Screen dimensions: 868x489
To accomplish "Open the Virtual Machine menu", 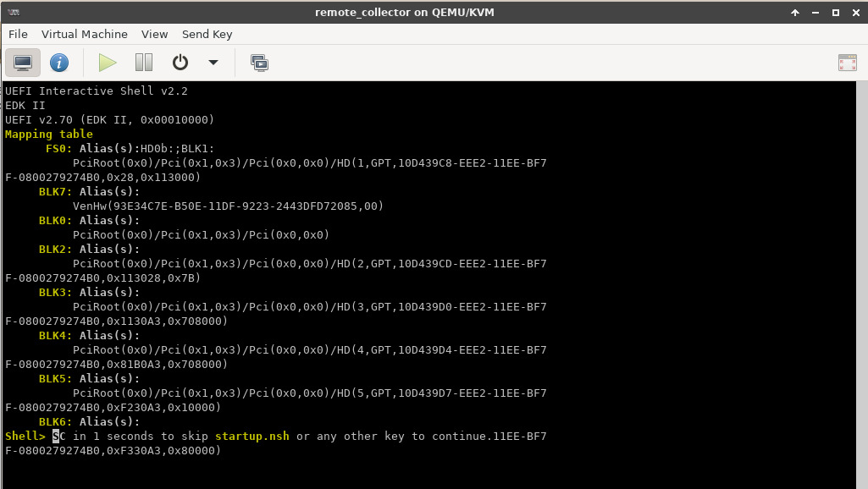I will pos(84,35).
